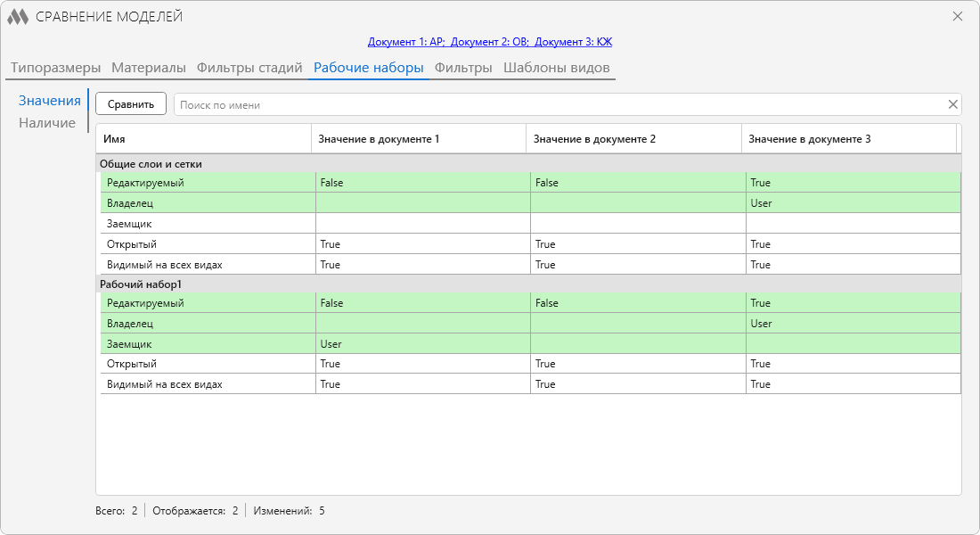980x535 pixels.
Task: Select the Рабочие наборы tab
Action: [x=369, y=68]
